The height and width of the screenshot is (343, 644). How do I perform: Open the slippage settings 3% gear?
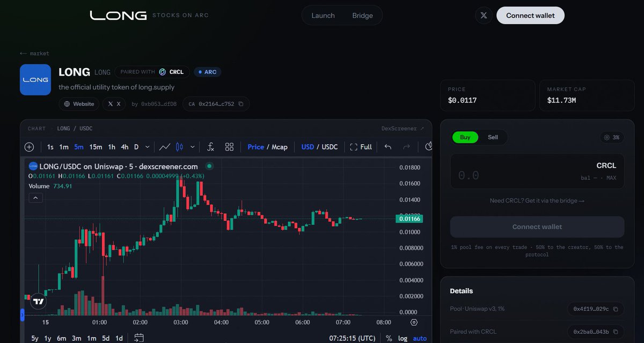(x=612, y=138)
